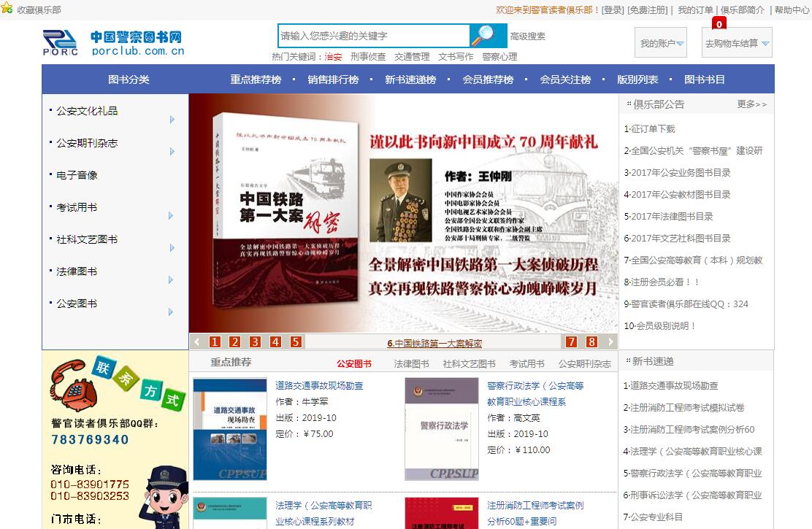The width and height of the screenshot is (812, 529).
Task: Click the star bookmark icon for 收藏俱乐部
Action: 7,9
